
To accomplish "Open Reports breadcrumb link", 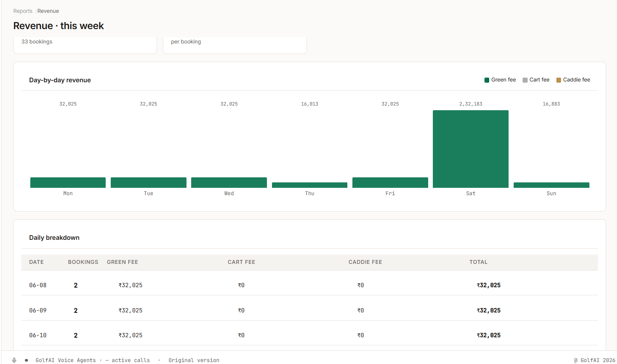I will pyautogui.click(x=23, y=11).
